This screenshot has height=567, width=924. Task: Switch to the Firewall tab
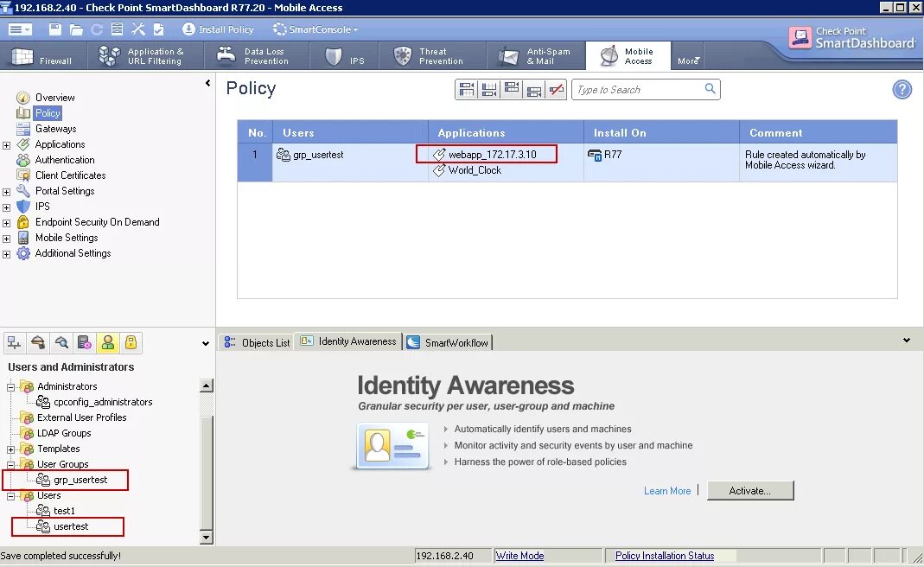(x=43, y=56)
